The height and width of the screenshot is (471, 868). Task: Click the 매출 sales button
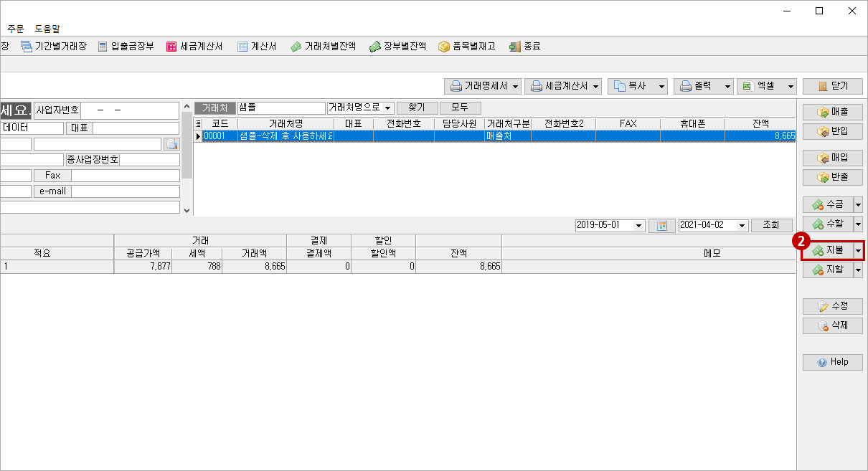pyautogui.click(x=832, y=113)
